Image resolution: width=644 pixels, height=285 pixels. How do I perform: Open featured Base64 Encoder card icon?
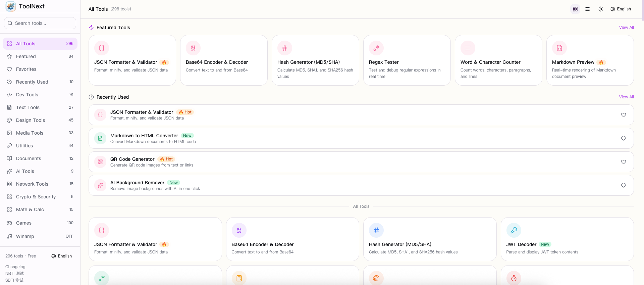[193, 48]
